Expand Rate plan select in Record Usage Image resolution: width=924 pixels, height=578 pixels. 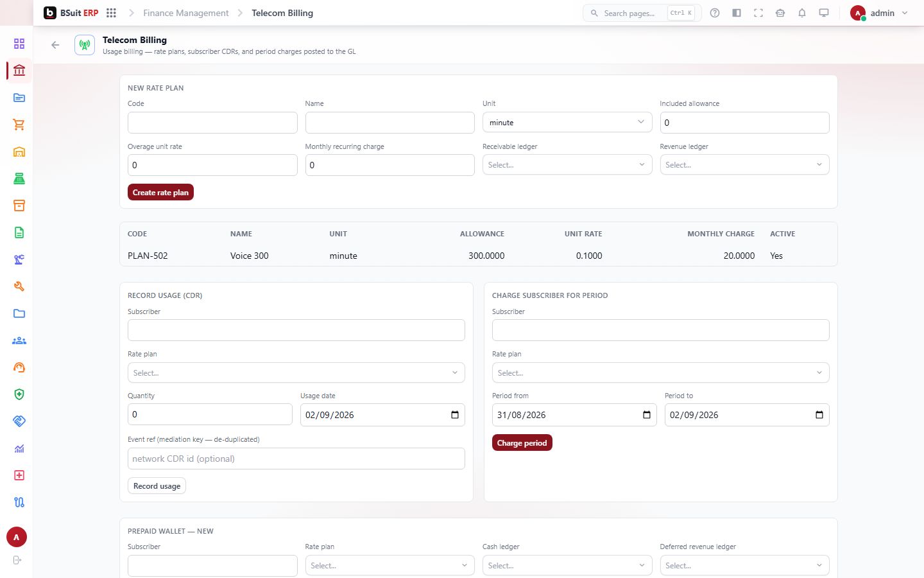pos(296,373)
